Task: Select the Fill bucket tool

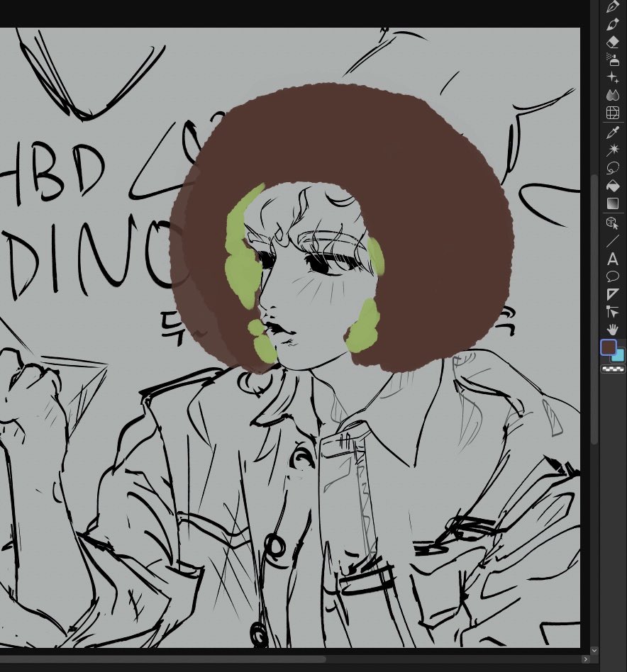Action: click(x=613, y=186)
